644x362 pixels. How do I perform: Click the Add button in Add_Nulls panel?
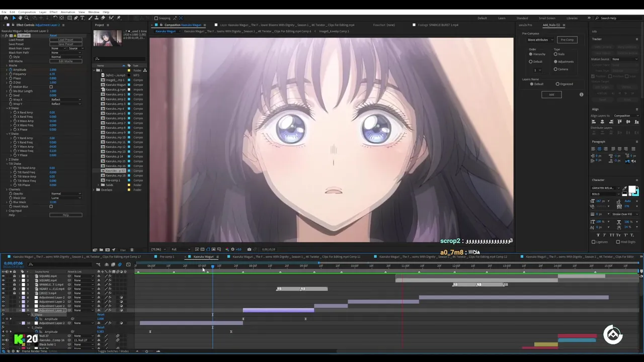[x=551, y=95]
